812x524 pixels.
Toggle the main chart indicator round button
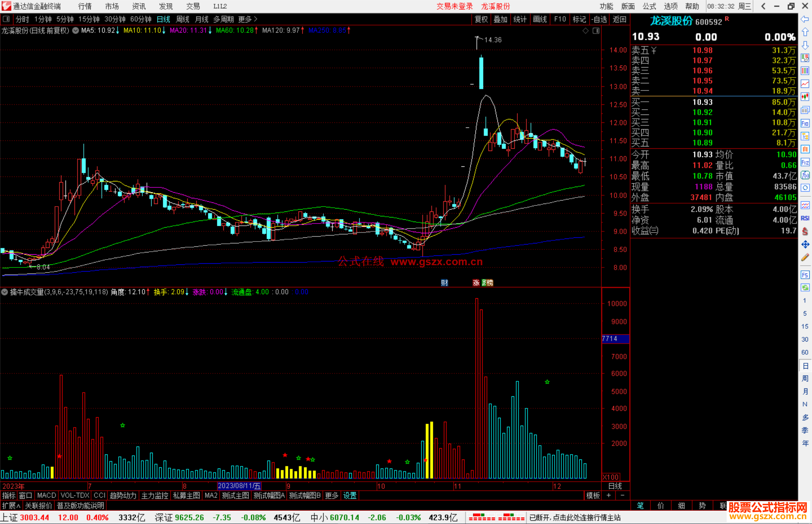click(x=76, y=30)
